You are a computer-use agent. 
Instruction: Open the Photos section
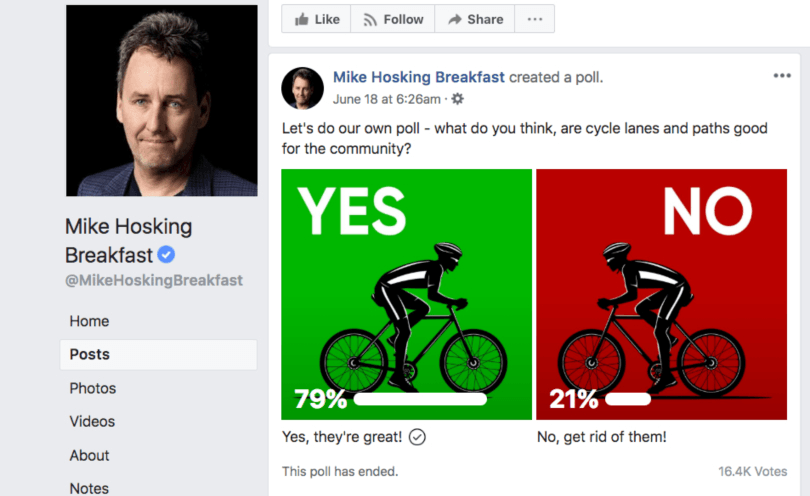(92, 388)
